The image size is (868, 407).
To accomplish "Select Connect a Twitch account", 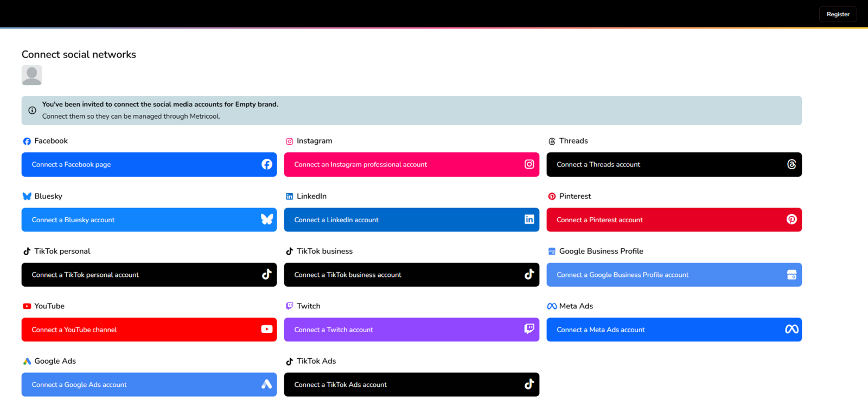I will click(412, 330).
